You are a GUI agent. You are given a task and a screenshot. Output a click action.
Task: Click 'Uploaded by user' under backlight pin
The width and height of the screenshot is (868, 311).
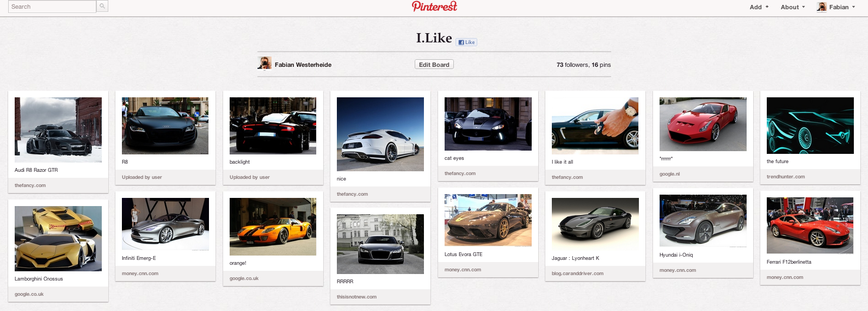250,177
